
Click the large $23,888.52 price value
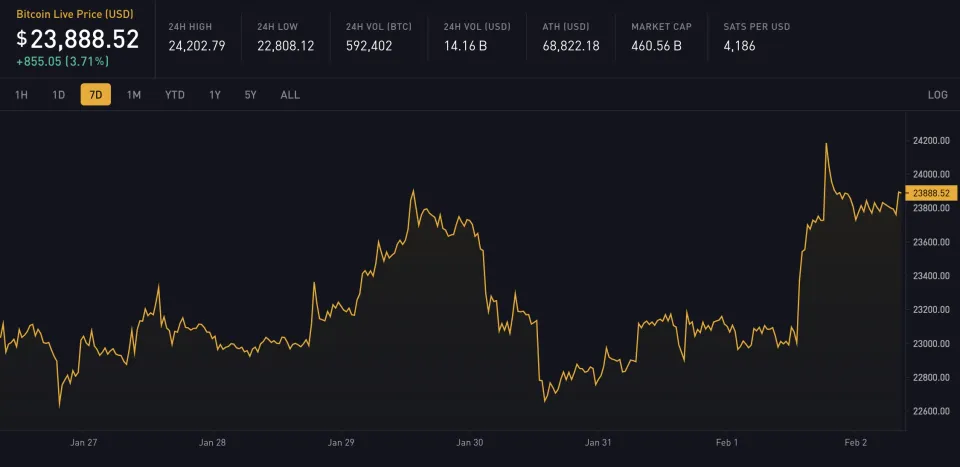[78, 40]
